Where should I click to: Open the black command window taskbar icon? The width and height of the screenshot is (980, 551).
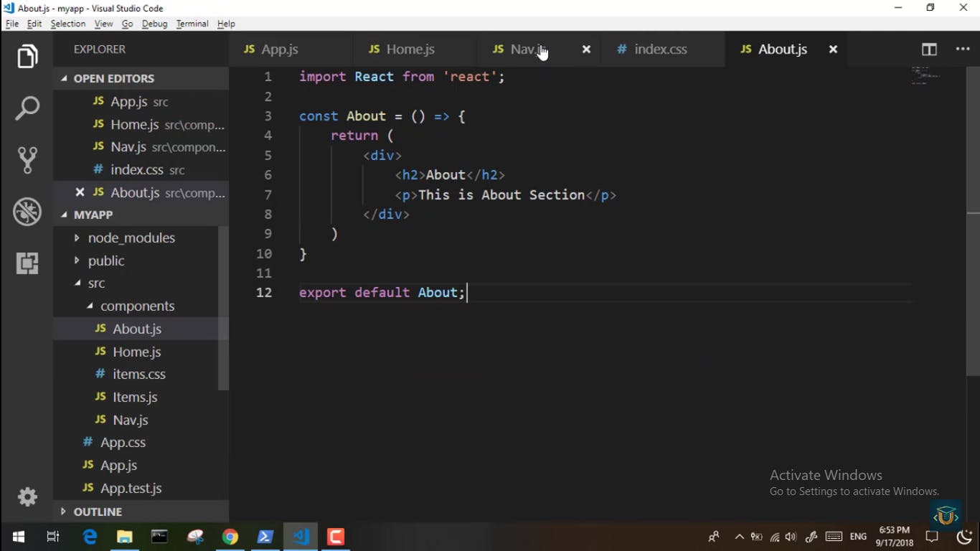[159, 537]
